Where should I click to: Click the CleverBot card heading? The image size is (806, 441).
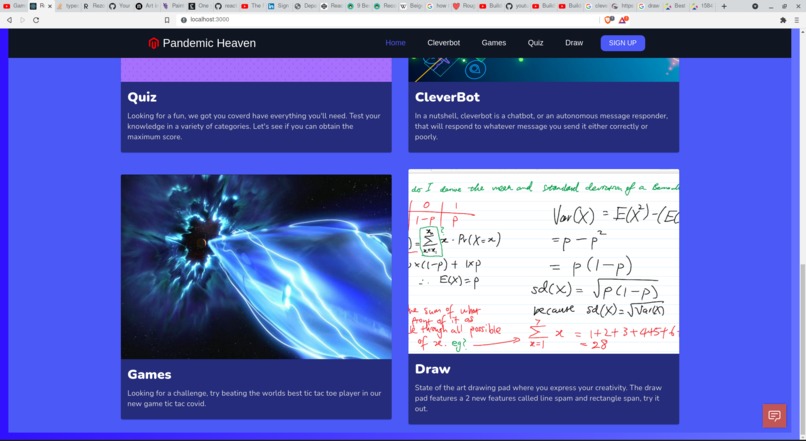[x=447, y=97]
